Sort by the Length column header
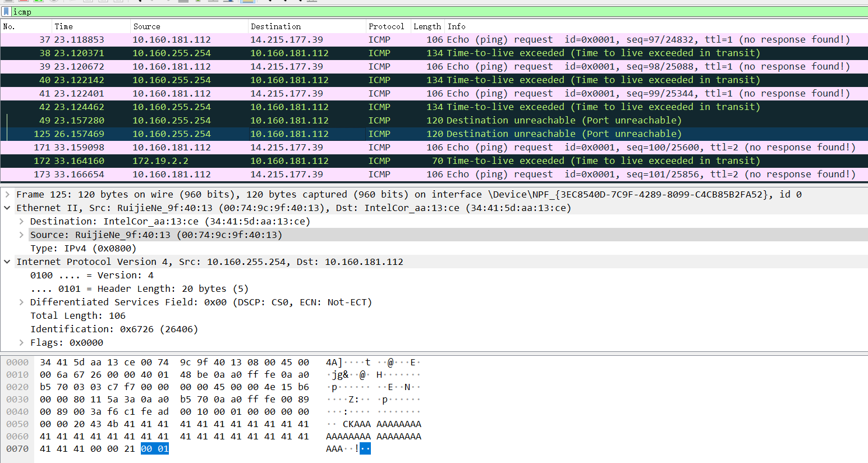Screen dimensions: 868x463 pyautogui.click(x=428, y=26)
